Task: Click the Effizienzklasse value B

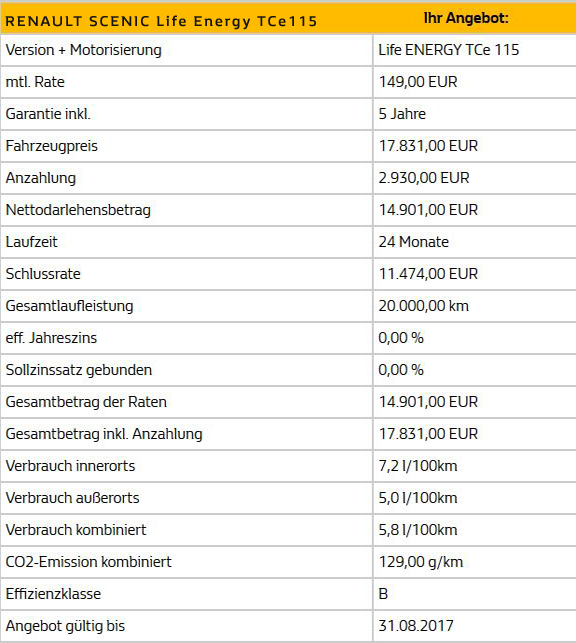Action: tap(383, 594)
